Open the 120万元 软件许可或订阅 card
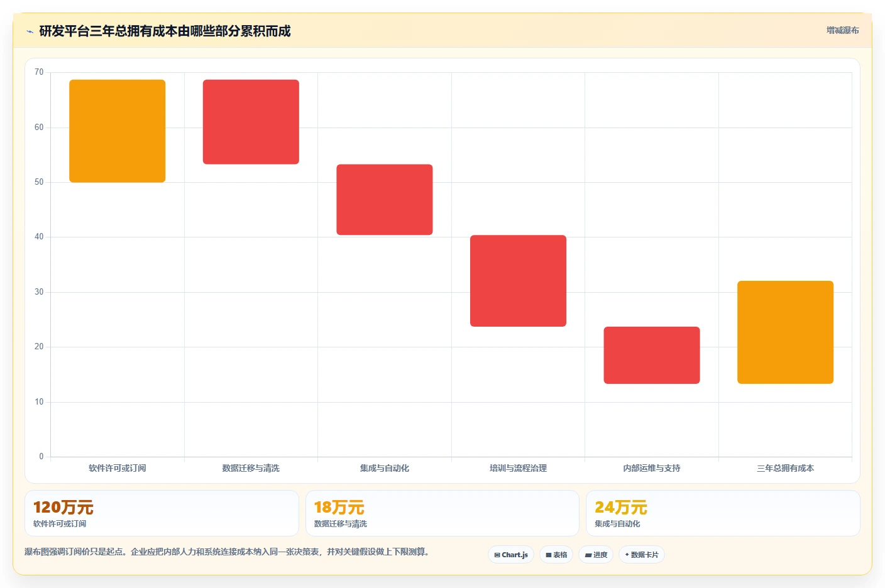This screenshot has height=588, width=885. (162, 513)
